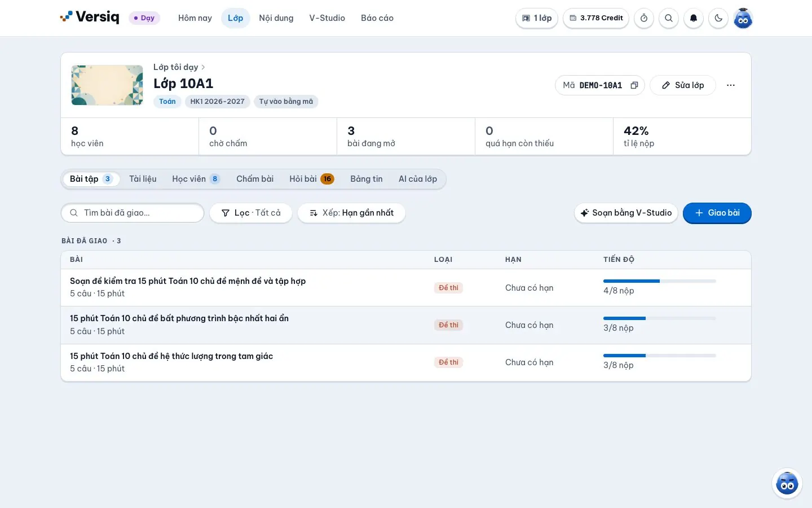Click the Versiq logo

pos(90,17)
